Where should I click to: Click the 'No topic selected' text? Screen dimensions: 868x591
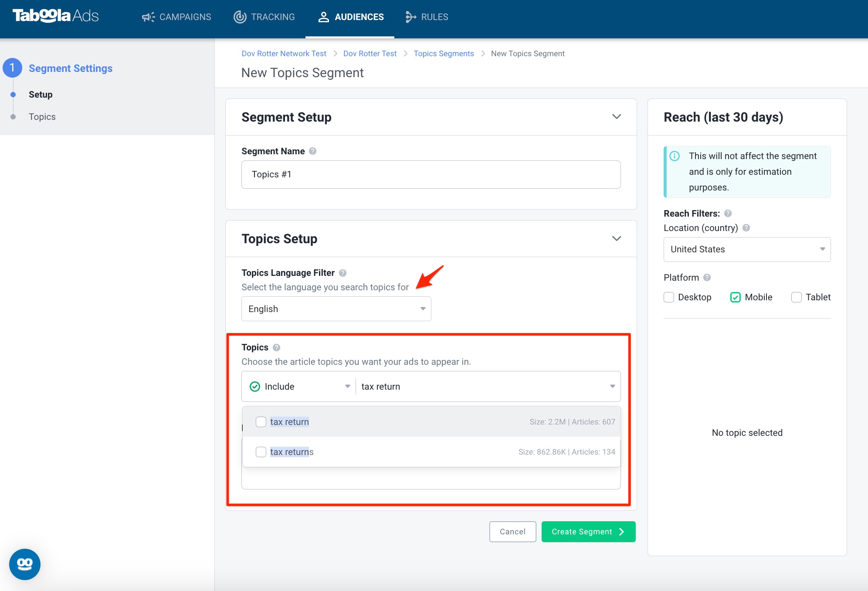[747, 433]
